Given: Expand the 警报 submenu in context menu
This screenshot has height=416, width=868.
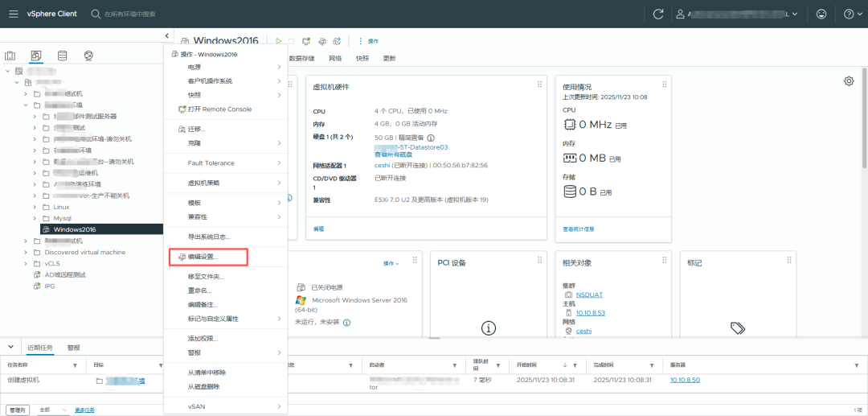Looking at the screenshot, I should point(226,353).
